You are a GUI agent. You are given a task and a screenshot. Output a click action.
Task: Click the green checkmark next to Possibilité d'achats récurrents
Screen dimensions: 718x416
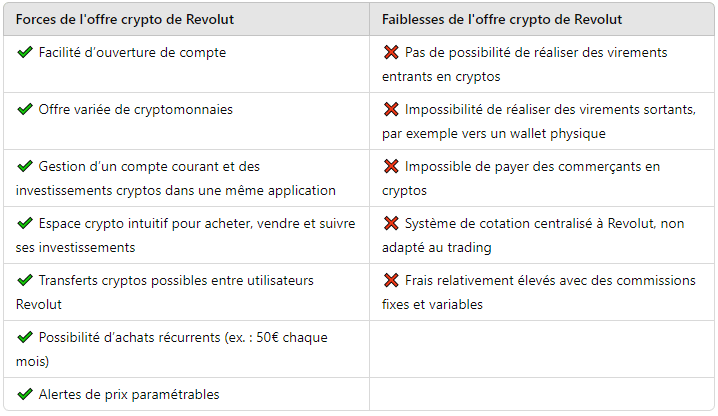pyautogui.click(x=25, y=337)
